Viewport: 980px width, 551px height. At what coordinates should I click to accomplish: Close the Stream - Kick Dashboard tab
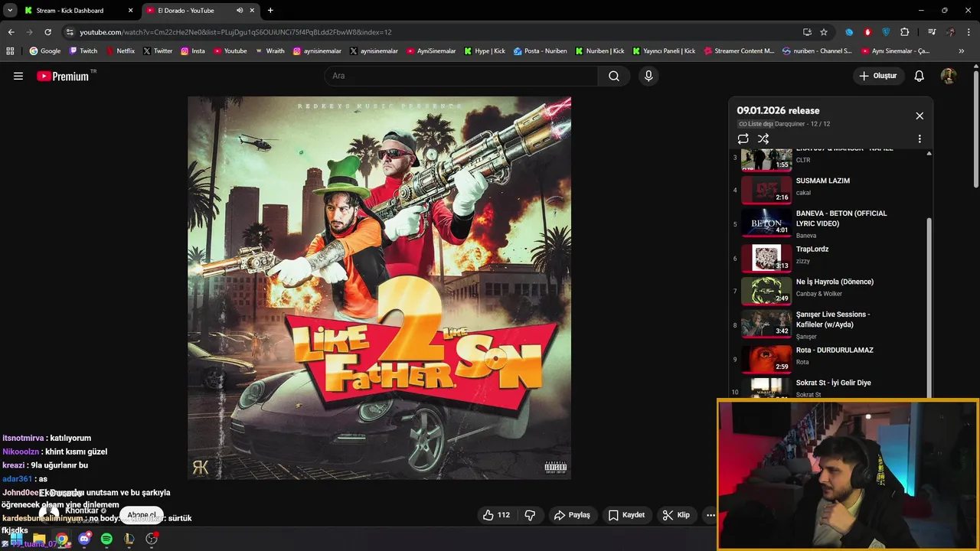tap(130, 11)
